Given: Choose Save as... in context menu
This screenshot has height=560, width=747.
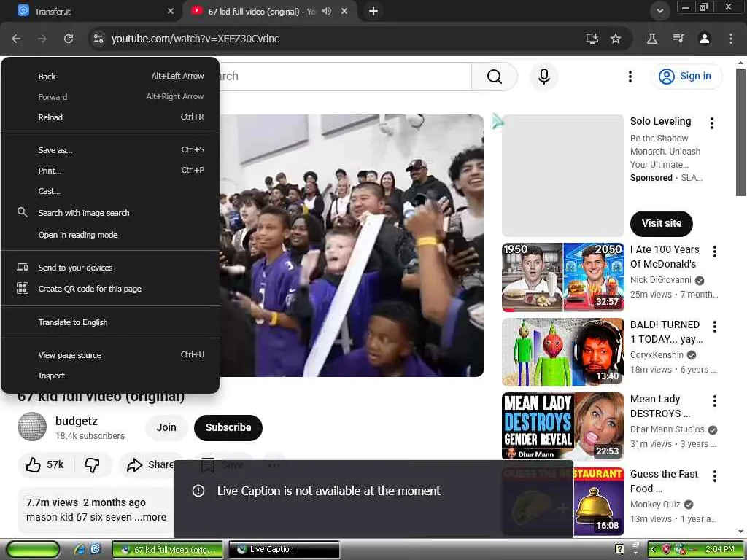Looking at the screenshot, I should coord(110,150).
